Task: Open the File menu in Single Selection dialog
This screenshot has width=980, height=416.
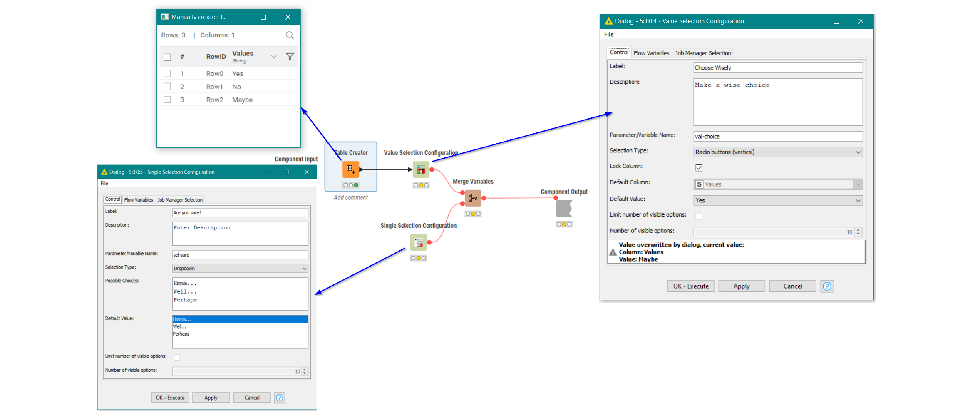Action: point(104,183)
